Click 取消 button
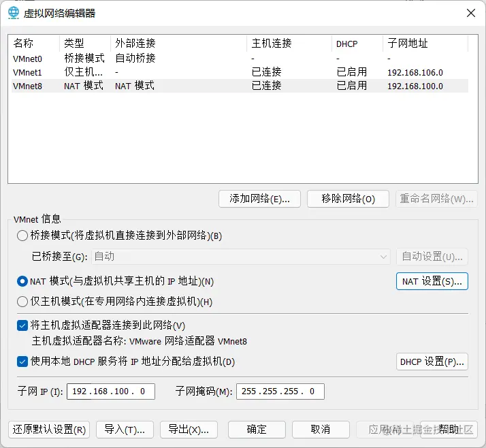The image size is (486, 448). tap(321, 430)
